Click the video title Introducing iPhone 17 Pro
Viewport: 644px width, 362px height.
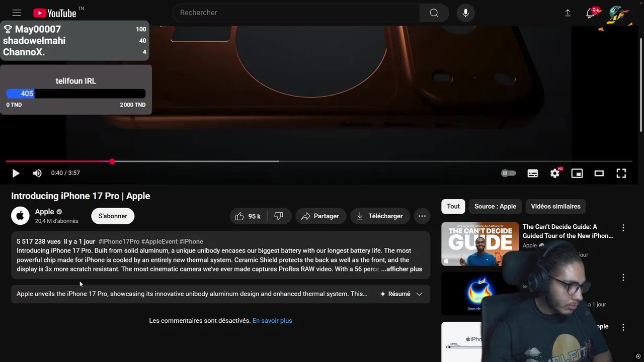point(80,196)
